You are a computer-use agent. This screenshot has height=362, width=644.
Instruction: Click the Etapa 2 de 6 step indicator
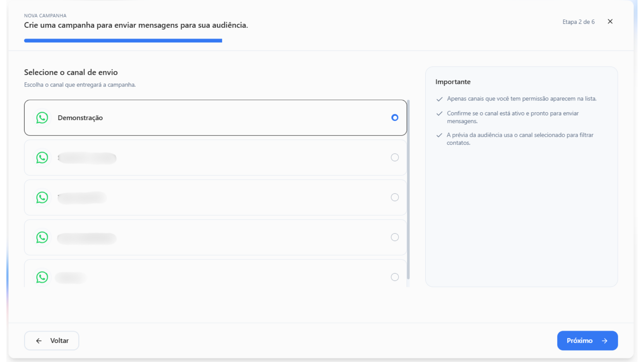578,22
